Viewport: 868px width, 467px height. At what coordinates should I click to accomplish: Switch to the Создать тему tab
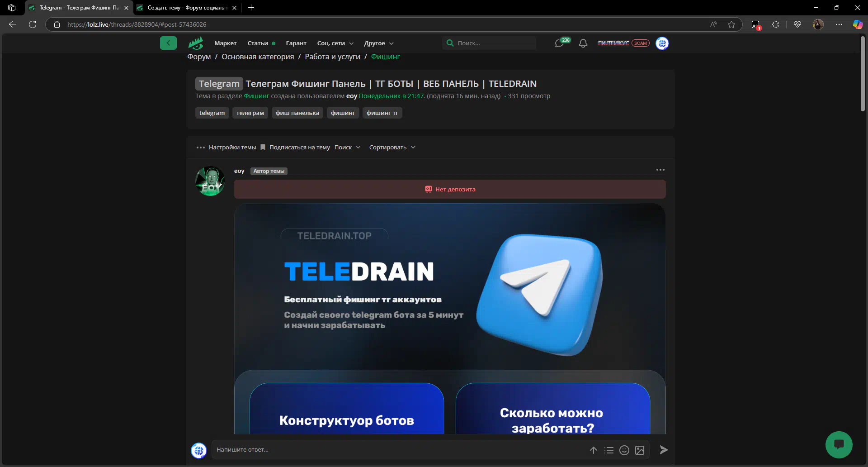(x=187, y=8)
